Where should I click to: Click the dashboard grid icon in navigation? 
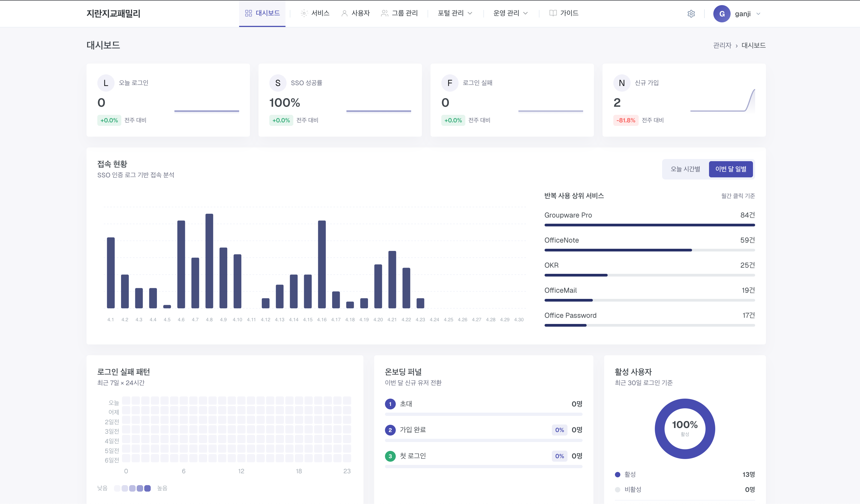pyautogui.click(x=249, y=13)
